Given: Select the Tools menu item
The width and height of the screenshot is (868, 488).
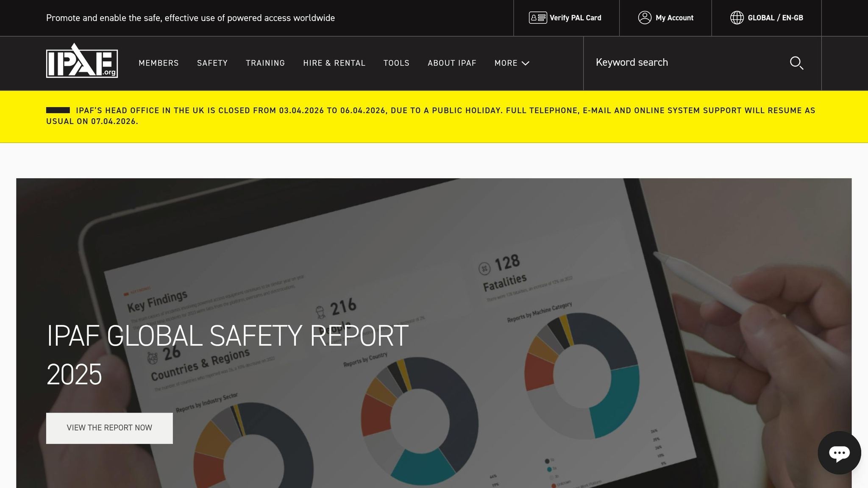Looking at the screenshot, I should [396, 63].
